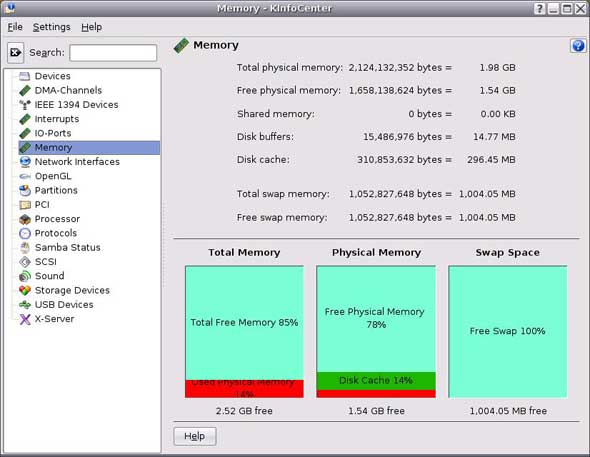The height and width of the screenshot is (457, 590).
Task: Select the highlighted Memory entry
Action: [x=89, y=148]
